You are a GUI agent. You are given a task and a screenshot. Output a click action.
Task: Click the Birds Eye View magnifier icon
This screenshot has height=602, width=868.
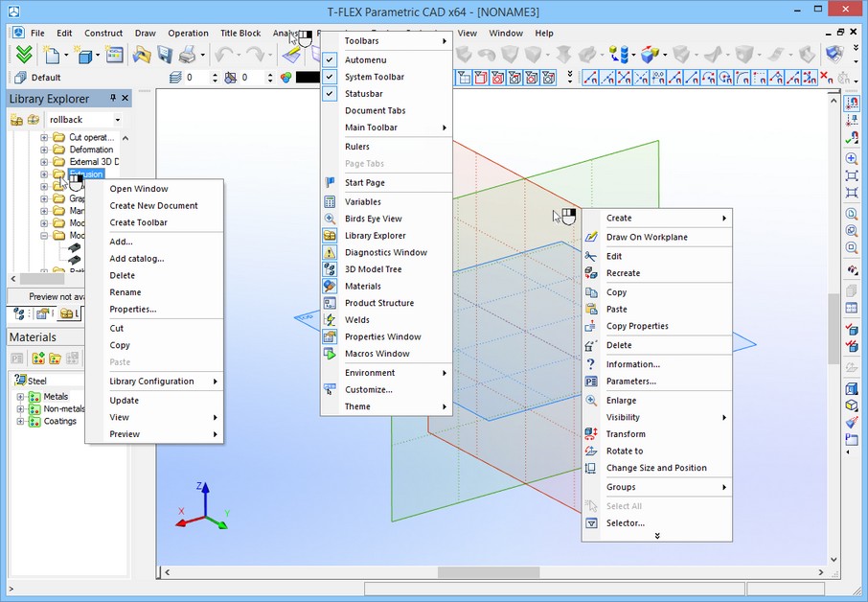coord(330,219)
